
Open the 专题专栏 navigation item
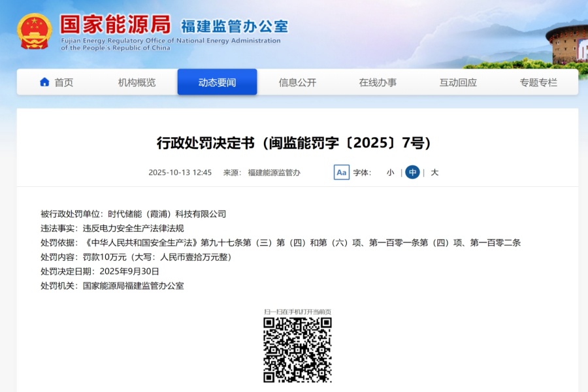click(538, 82)
